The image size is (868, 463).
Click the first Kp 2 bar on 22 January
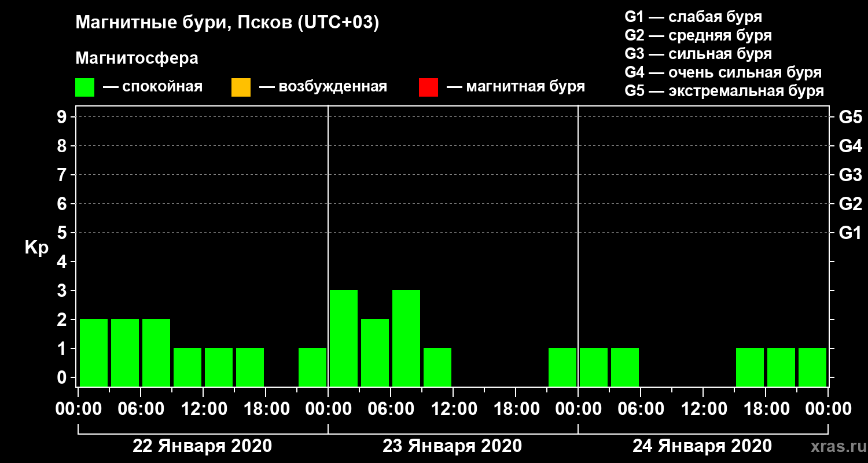94,352
